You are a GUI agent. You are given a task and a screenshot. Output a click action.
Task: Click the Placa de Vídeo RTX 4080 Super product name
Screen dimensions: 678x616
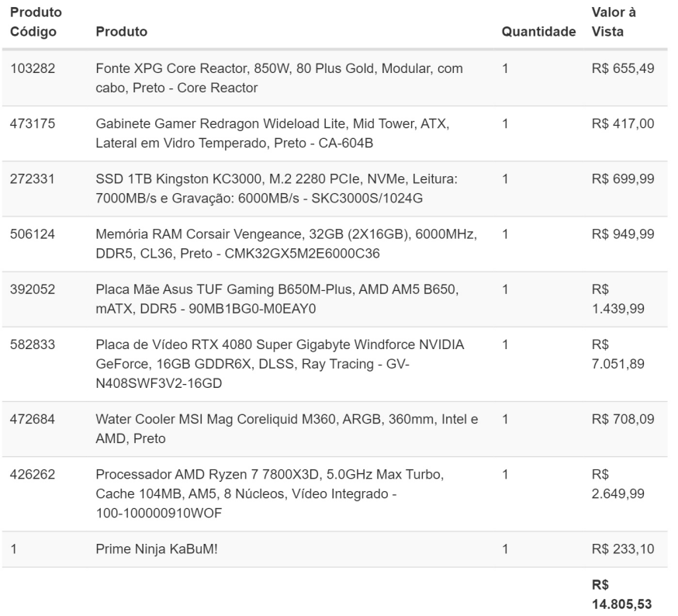(280, 364)
